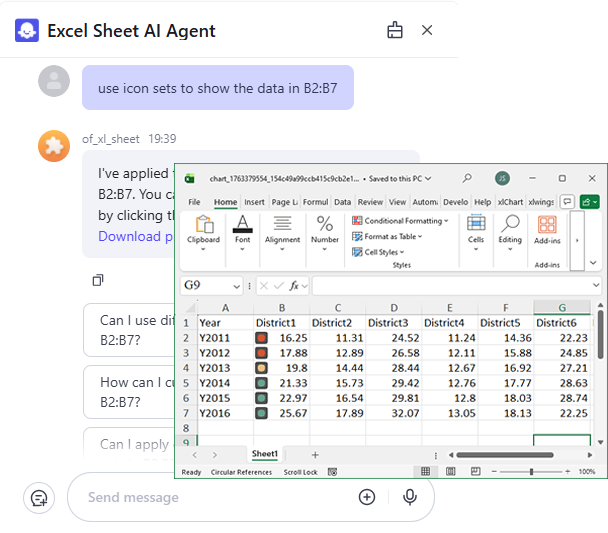Switch to Page Layout view icon
Image resolution: width=608 pixels, height=533 pixels.
click(x=451, y=471)
